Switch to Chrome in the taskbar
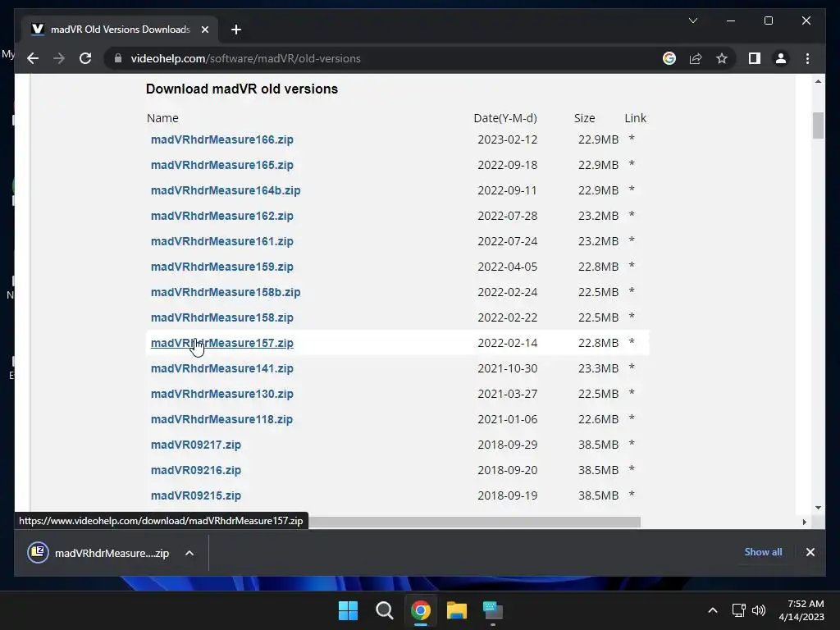The height and width of the screenshot is (630, 840). (x=421, y=610)
